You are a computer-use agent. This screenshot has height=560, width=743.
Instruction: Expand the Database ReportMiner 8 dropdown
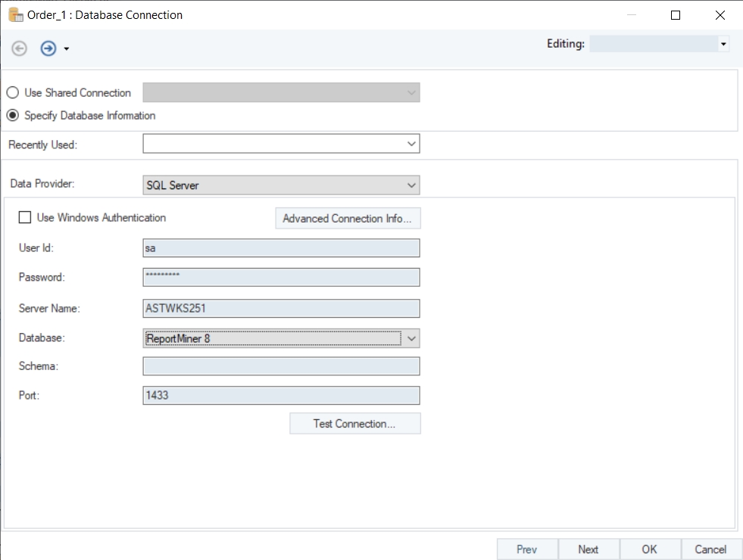pyautogui.click(x=411, y=339)
